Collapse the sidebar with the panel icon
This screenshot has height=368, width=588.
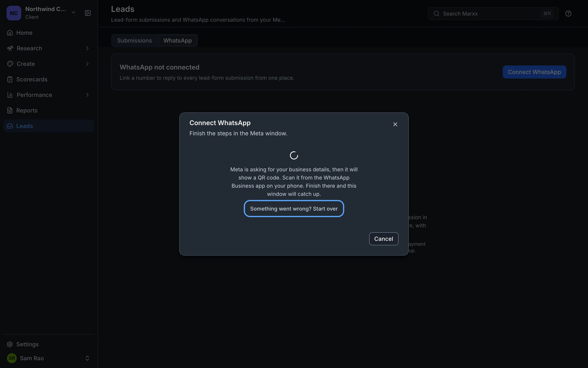[88, 13]
